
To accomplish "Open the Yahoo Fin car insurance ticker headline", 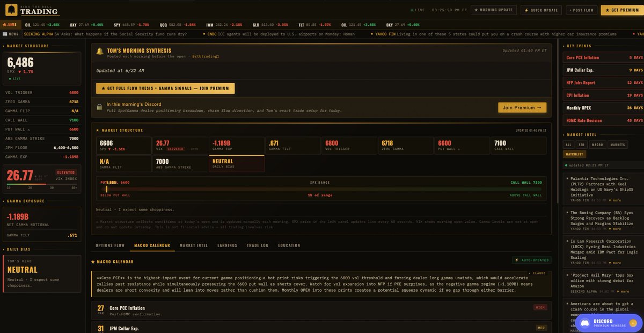I will coord(497,34).
